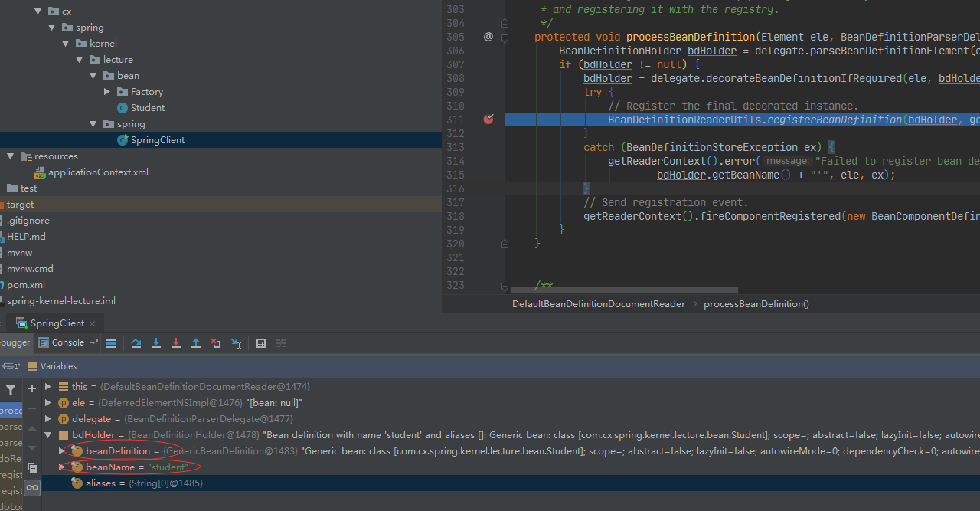This screenshot has width=980, height=511.
Task: Expand the 'this' variable node
Action: pyautogui.click(x=48, y=387)
